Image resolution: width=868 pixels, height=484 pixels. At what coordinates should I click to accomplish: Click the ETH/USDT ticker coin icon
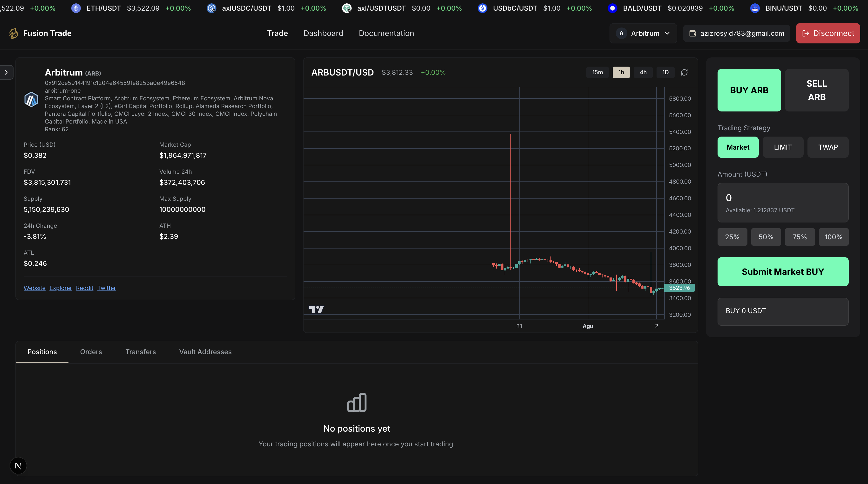[76, 8]
